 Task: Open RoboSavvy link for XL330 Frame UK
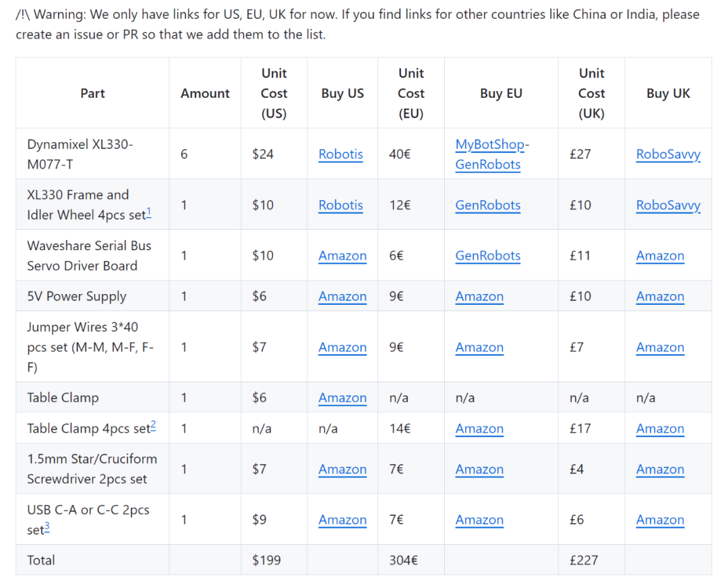click(668, 205)
